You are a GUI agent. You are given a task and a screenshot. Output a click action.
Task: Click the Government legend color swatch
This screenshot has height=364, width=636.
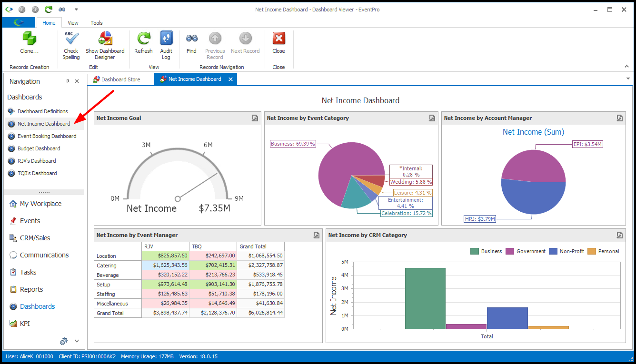click(510, 251)
